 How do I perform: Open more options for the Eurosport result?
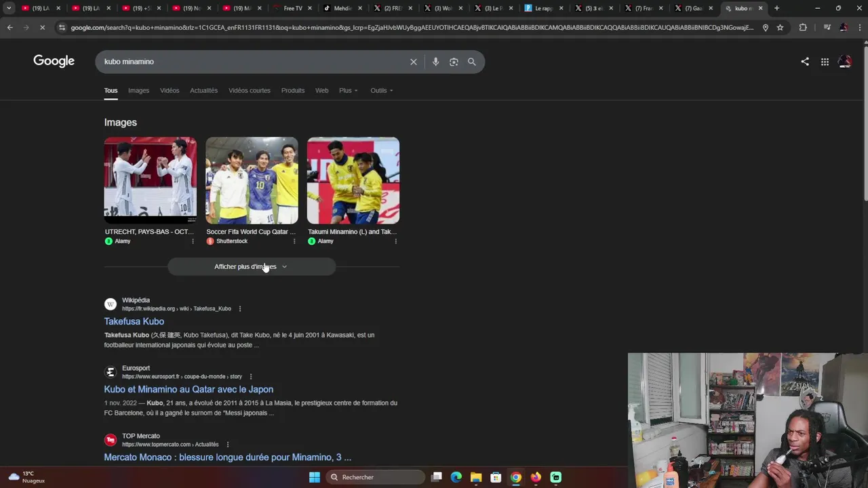point(250,377)
